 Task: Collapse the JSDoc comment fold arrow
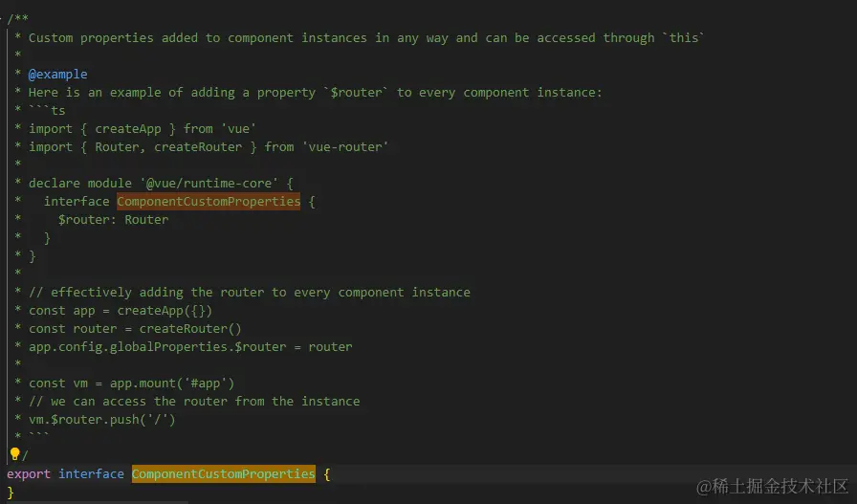[2, 19]
